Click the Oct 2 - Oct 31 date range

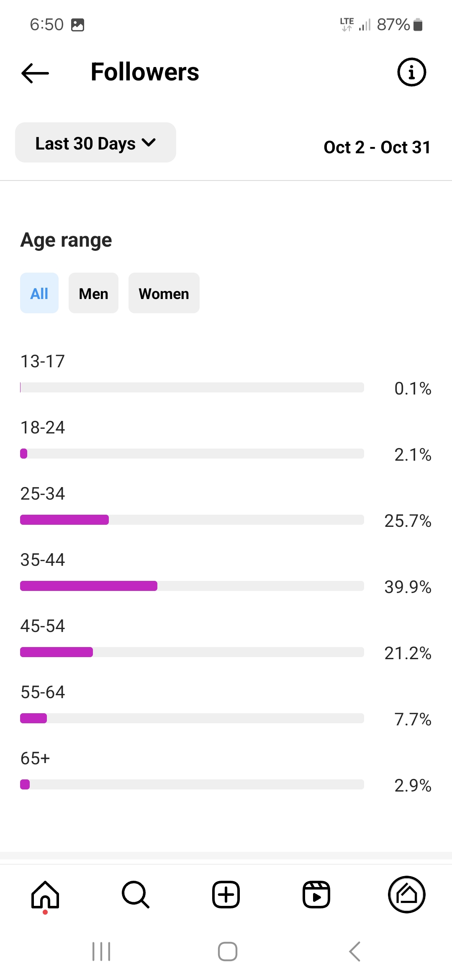pyautogui.click(x=377, y=147)
